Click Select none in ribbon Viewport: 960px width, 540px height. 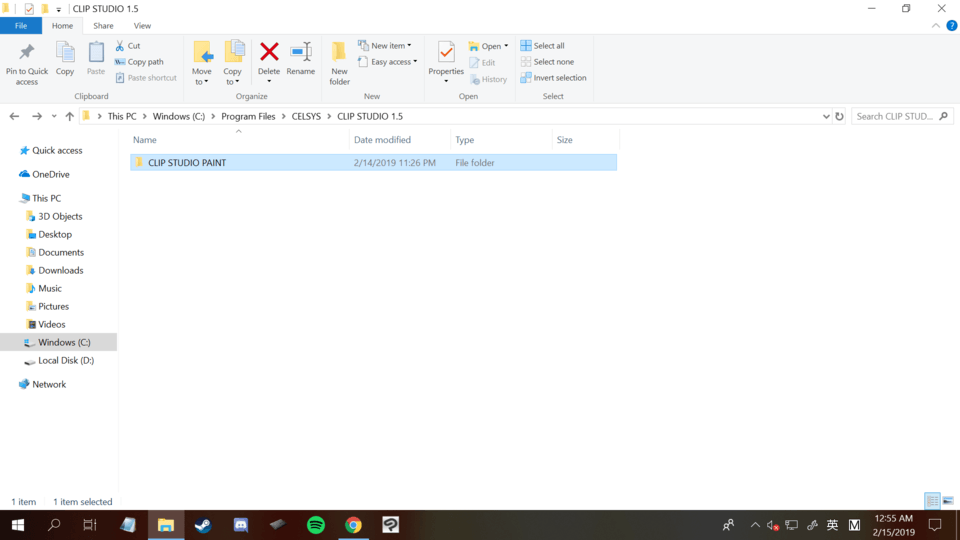click(x=547, y=62)
